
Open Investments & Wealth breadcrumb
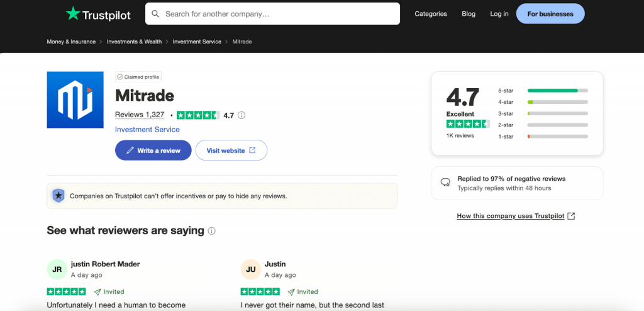pos(135,42)
